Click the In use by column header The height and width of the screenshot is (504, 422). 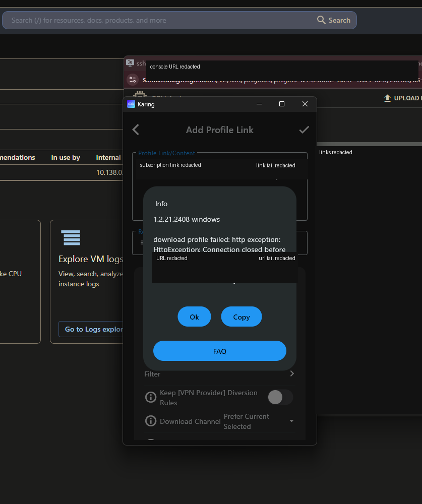coord(66,157)
